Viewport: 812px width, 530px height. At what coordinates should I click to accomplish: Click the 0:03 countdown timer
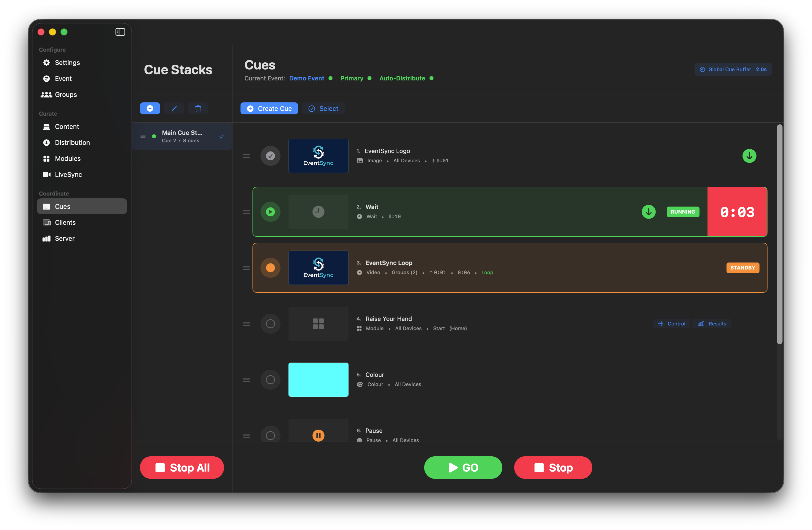click(x=737, y=212)
